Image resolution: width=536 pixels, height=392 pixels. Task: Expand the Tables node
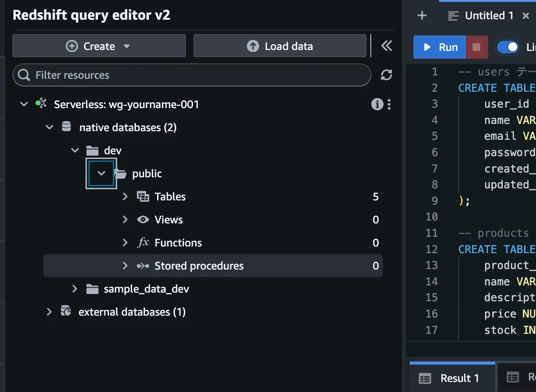click(x=125, y=196)
